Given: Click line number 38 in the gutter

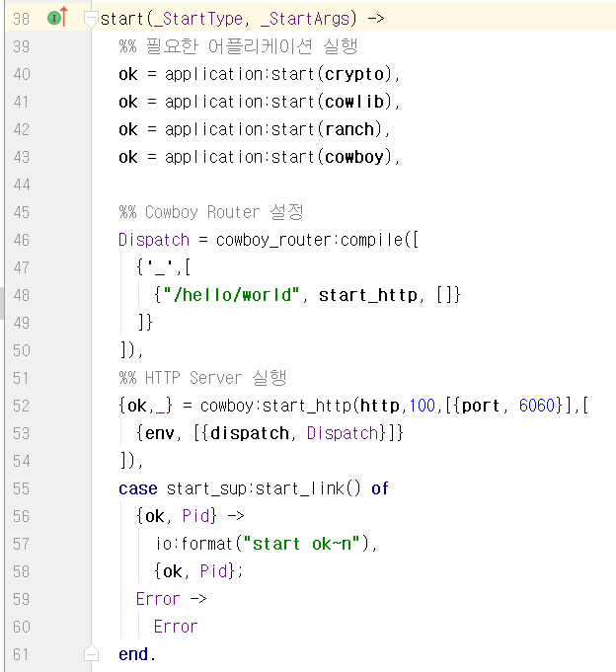Looking at the screenshot, I should click(21, 19).
